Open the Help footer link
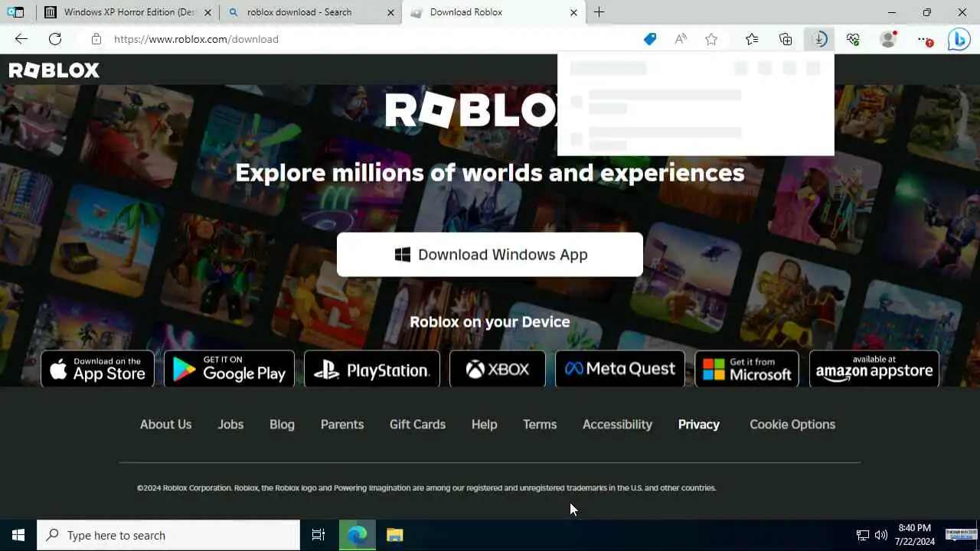 pyautogui.click(x=484, y=424)
